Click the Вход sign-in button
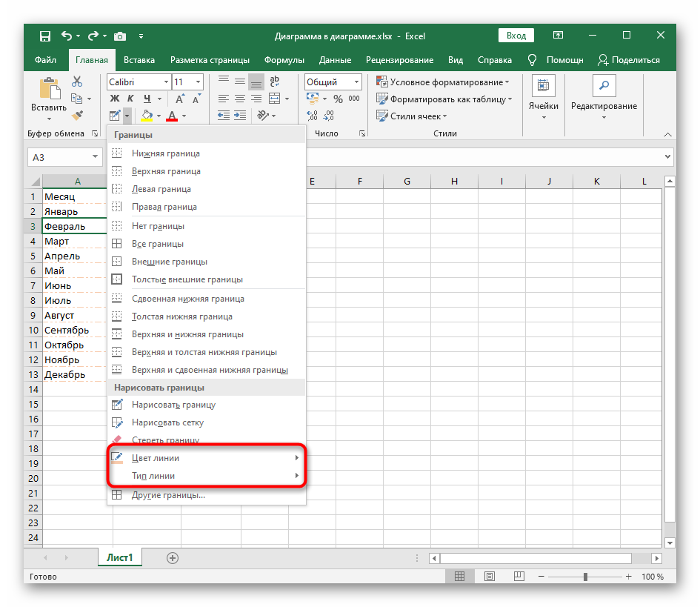 tap(516, 36)
